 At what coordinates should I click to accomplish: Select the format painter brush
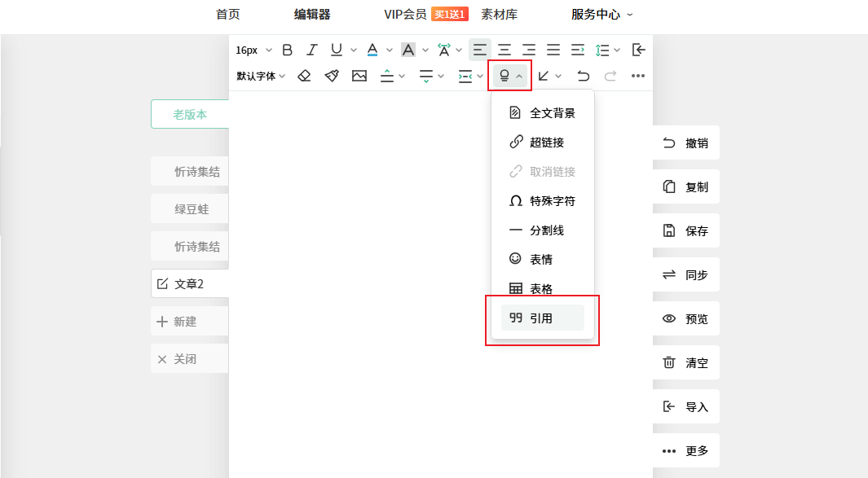point(332,76)
